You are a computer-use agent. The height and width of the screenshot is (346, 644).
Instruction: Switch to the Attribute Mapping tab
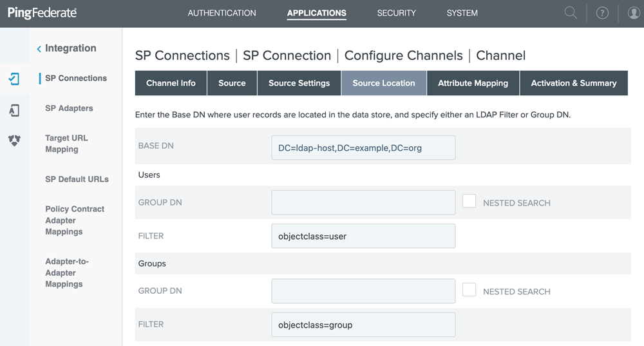click(473, 83)
